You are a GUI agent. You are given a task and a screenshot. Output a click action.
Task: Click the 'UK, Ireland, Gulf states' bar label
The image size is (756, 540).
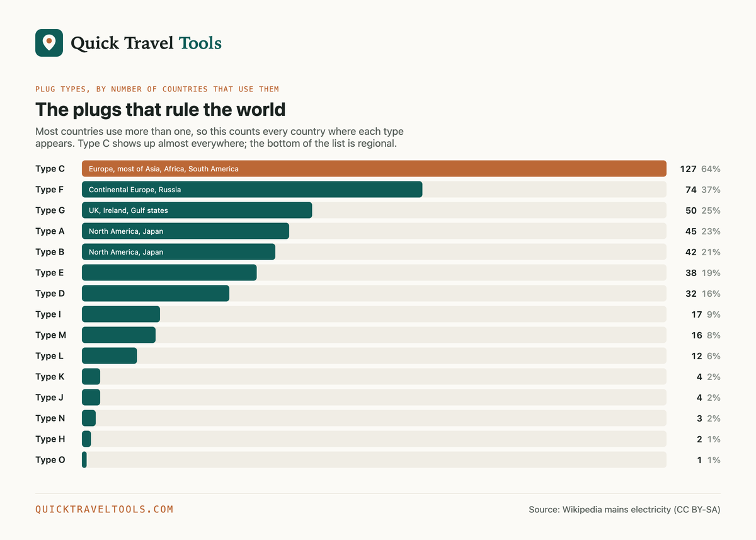tap(129, 210)
